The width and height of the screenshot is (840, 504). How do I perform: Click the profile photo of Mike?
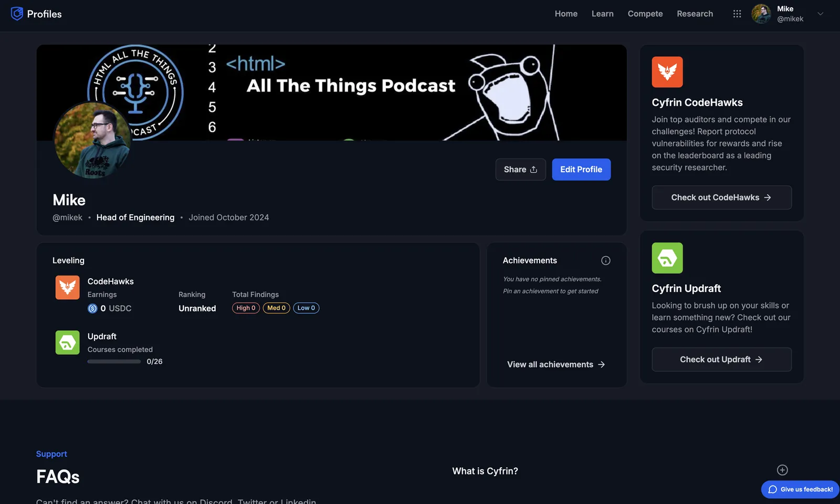click(x=92, y=140)
